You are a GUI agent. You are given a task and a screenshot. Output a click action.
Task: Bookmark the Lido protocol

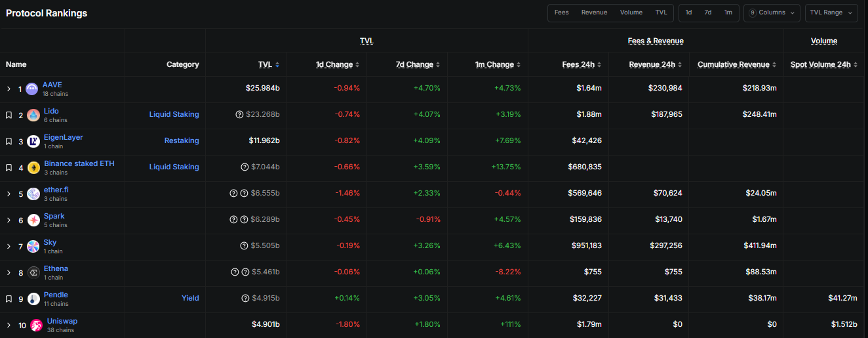click(x=9, y=115)
